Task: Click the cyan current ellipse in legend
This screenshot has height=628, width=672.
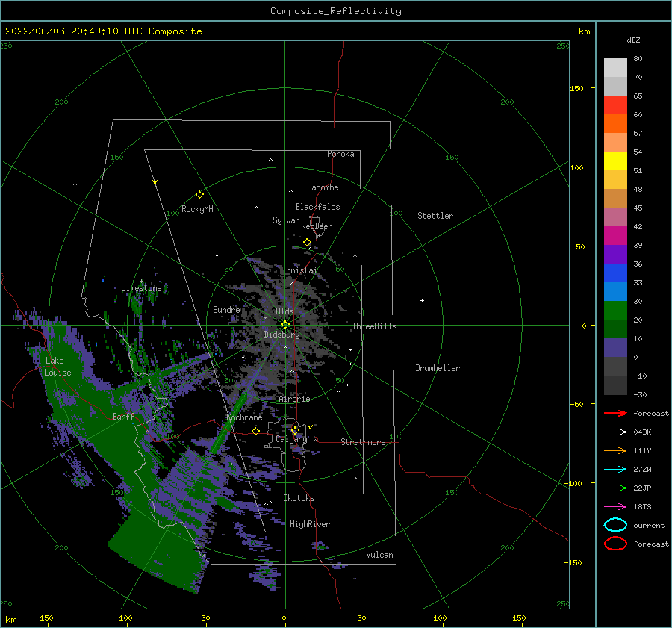Action: pos(615,525)
